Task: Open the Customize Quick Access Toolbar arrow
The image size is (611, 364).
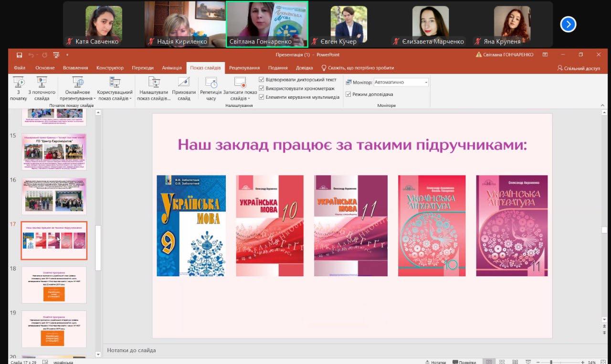Action: 67,55
